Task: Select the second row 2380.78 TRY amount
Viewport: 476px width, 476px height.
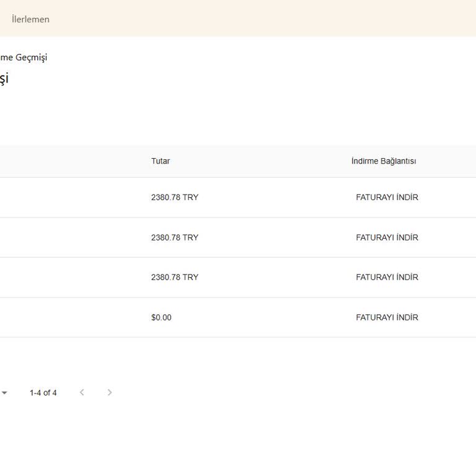Action: pos(175,237)
